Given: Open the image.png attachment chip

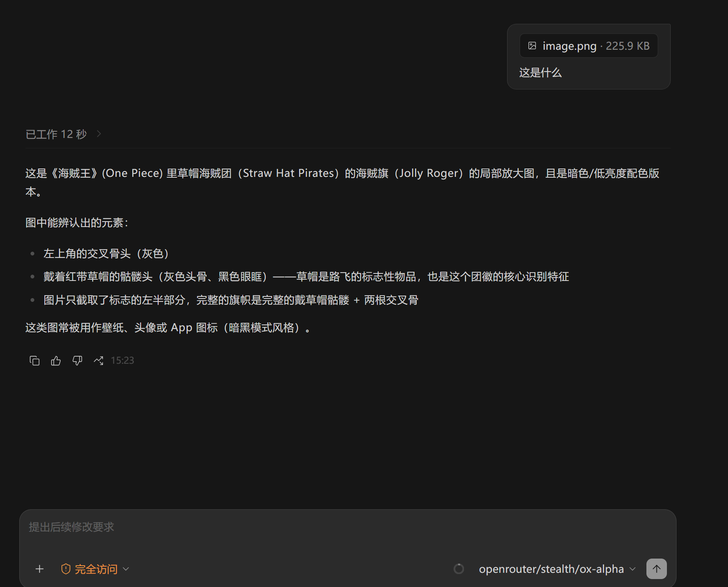Looking at the screenshot, I should pyautogui.click(x=589, y=46).
